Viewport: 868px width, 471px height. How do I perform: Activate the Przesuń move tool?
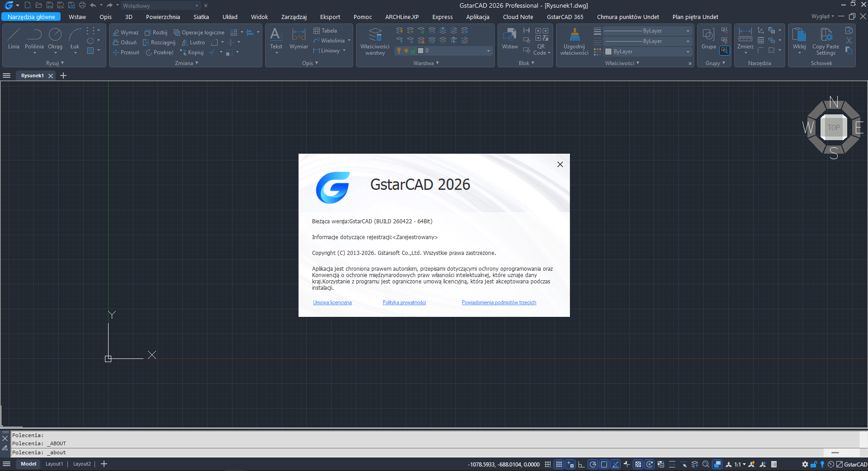[126, 52]
